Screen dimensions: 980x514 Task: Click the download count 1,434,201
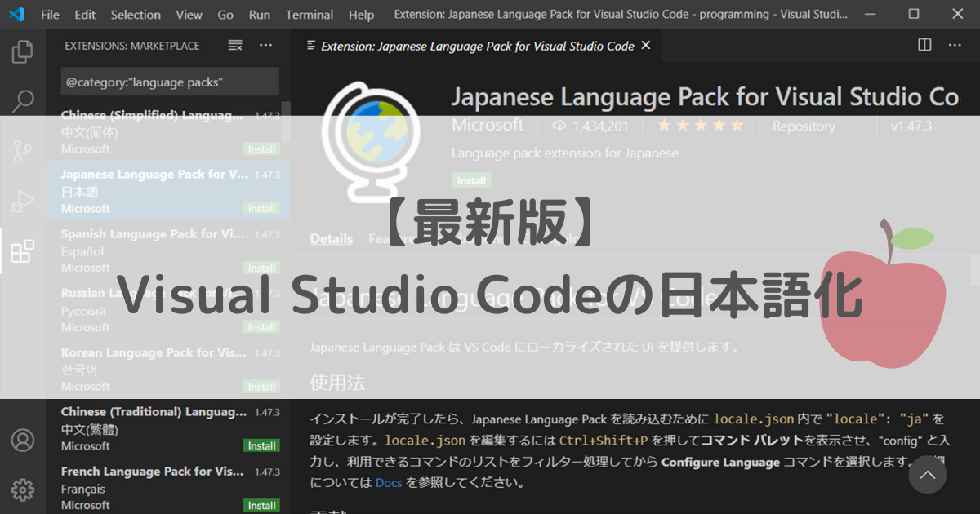tap(591, 126)
